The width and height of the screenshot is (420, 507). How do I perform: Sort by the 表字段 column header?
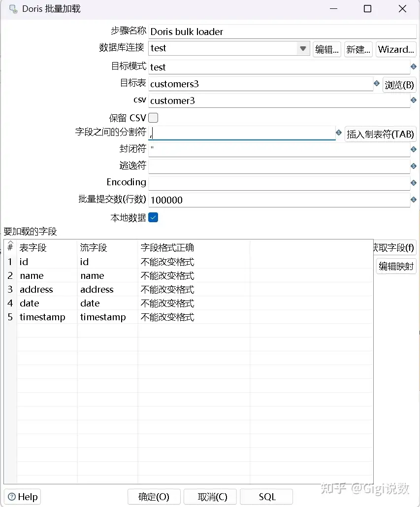coord(47,248)
